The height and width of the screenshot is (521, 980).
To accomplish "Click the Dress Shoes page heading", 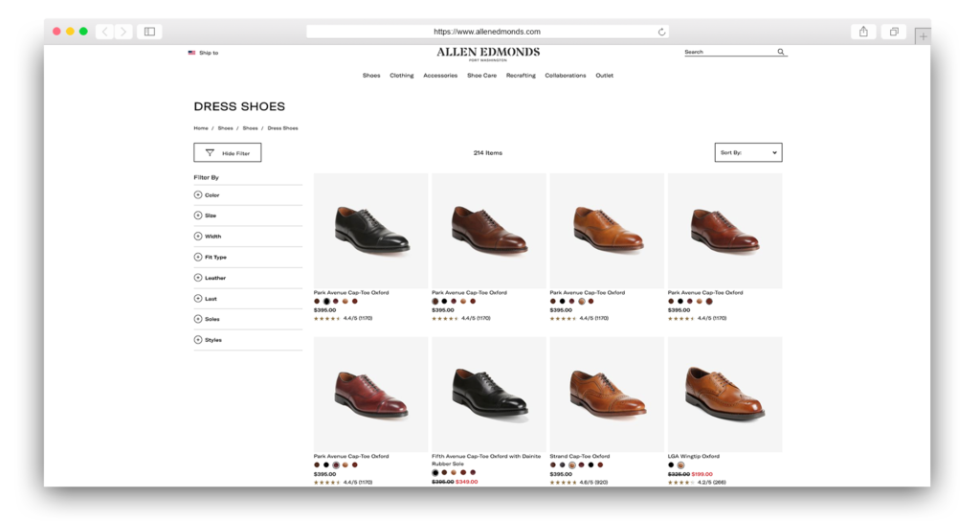I will pos(239,107).
